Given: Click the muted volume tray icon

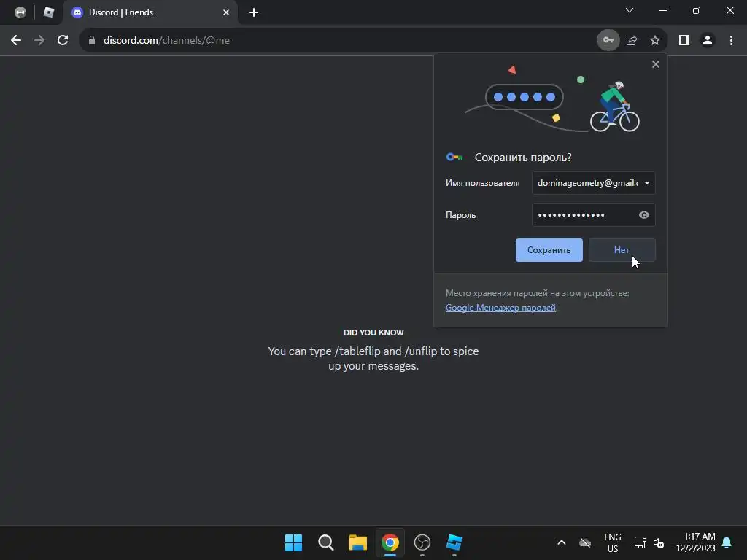Looking at the screenshot, I should 659,542.
